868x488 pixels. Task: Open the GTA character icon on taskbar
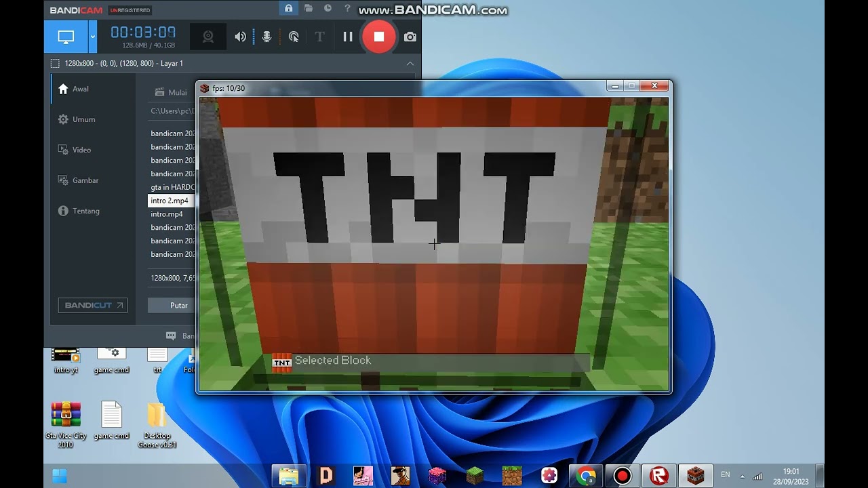[x=401, y=476]
